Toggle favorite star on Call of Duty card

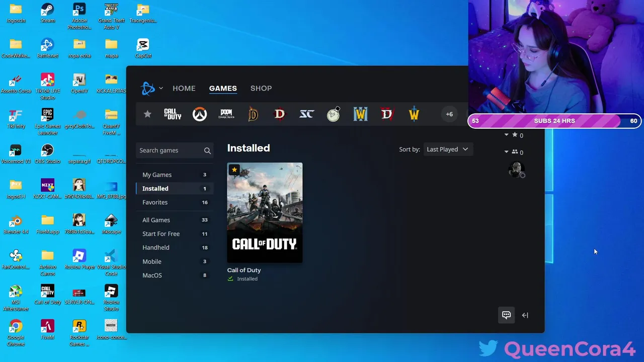(234, 169)
